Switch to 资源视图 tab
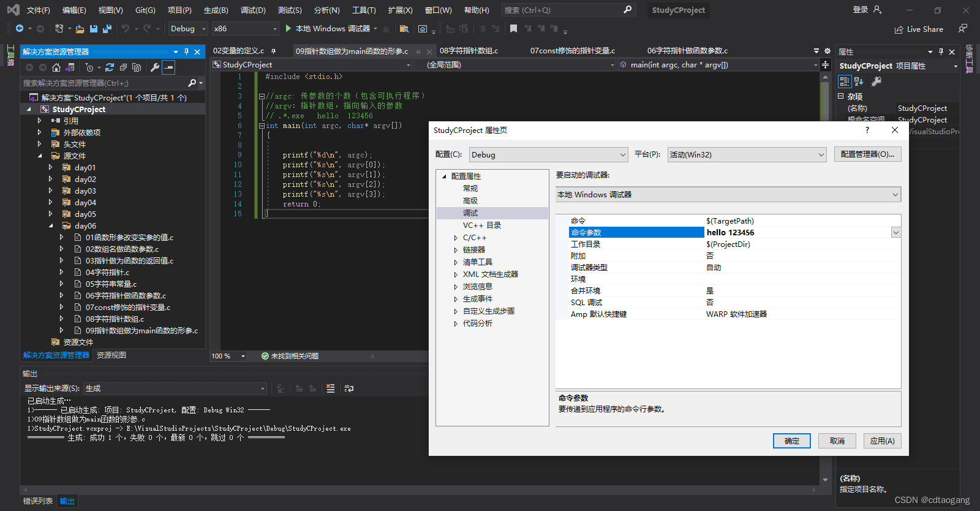980x511 pixels. pyautogui.click(x=111, y=355)
